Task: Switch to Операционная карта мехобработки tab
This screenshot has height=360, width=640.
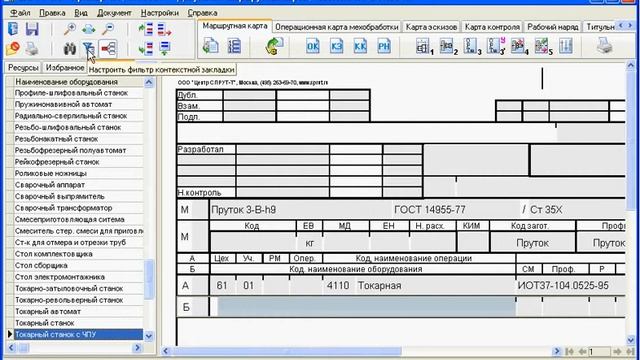Action: [337, 27]
